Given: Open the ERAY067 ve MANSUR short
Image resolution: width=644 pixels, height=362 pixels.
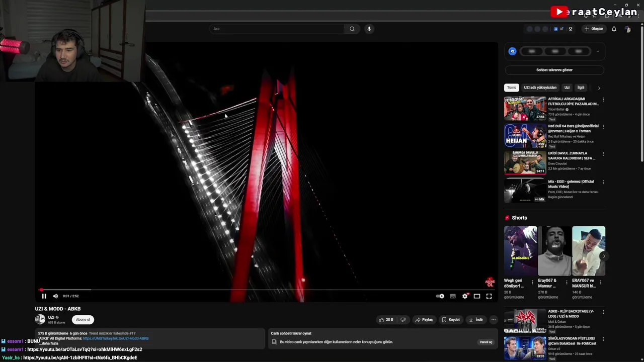Looking at the screenshot, I should click(589, 251).
